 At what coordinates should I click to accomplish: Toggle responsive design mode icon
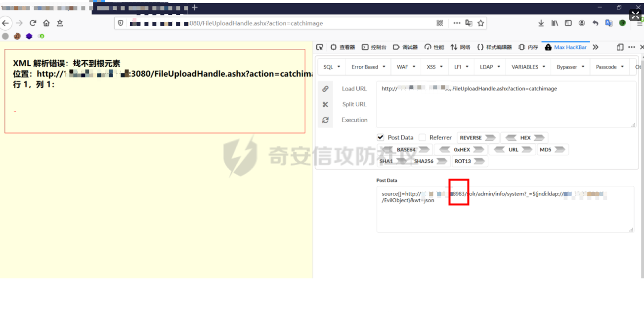(x=620, y=47)
